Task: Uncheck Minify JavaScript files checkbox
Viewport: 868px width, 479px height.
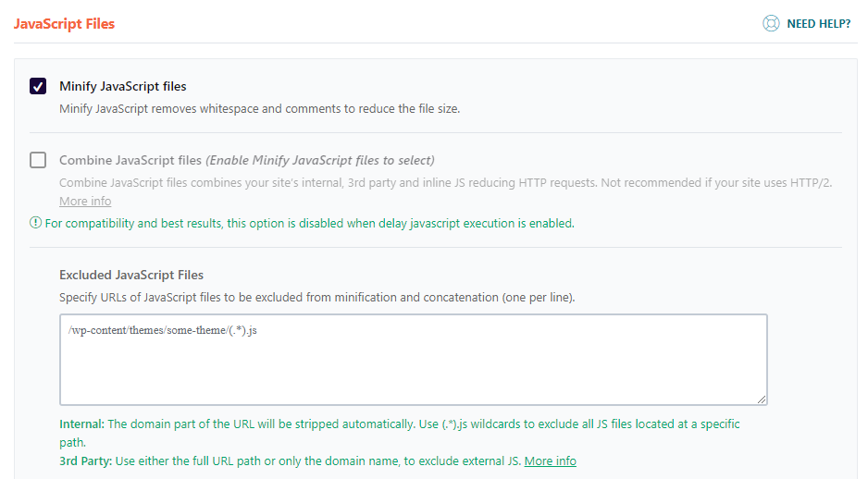Action: click(x=38, y=86)
